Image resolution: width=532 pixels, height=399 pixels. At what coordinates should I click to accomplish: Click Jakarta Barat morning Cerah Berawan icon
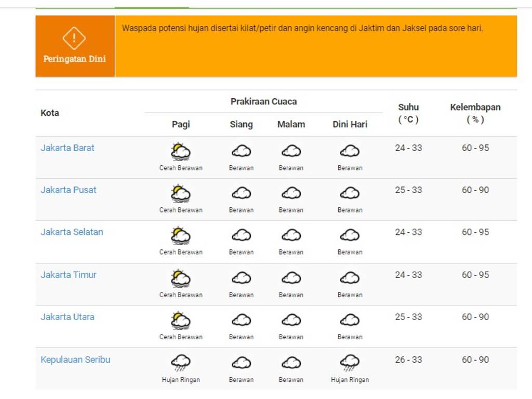pyautogui.click(x=181, y=151)
